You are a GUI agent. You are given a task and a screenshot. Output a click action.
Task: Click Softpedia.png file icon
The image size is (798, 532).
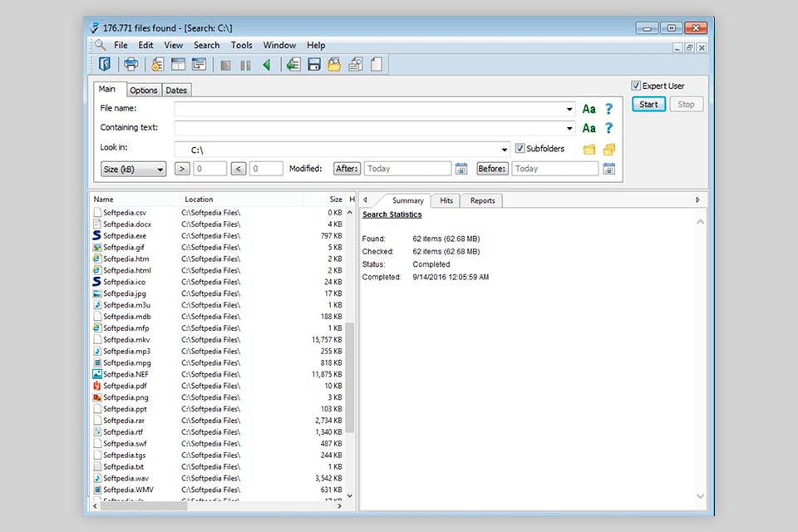click(96, 397)
